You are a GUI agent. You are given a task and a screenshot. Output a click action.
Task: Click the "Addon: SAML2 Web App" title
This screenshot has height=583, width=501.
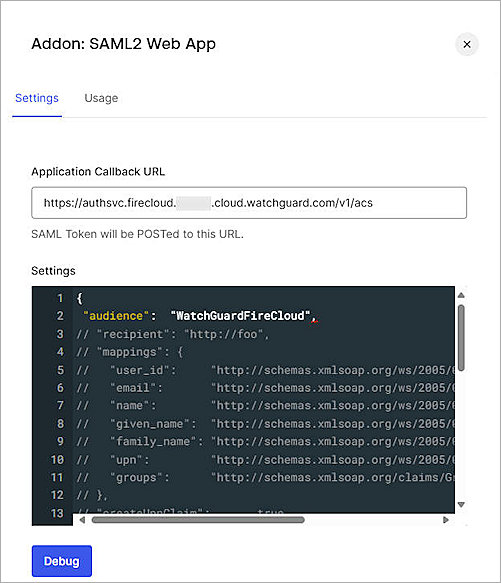coord(123,44)
